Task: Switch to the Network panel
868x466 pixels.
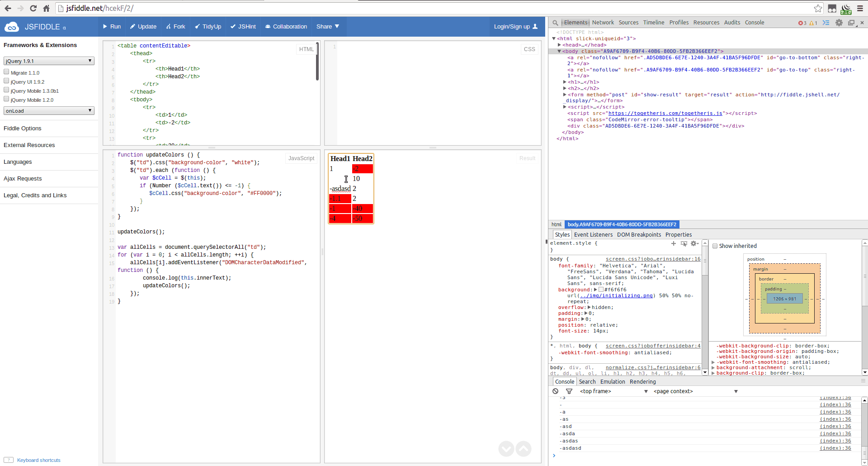Action: click(603, 23)
